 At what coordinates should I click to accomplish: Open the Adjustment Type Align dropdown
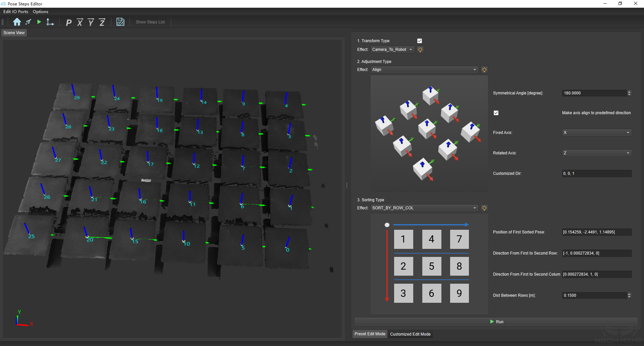tap(424, 70)
